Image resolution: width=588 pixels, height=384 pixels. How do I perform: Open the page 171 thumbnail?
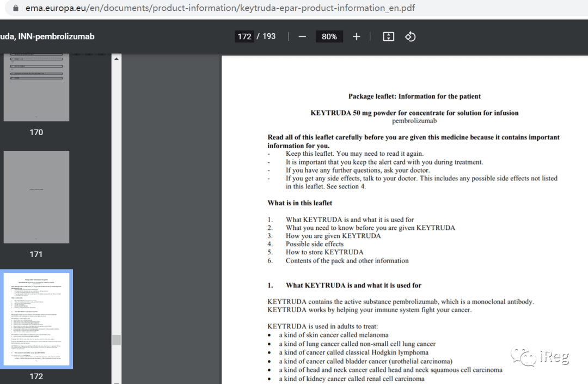[x=36, y=197]
